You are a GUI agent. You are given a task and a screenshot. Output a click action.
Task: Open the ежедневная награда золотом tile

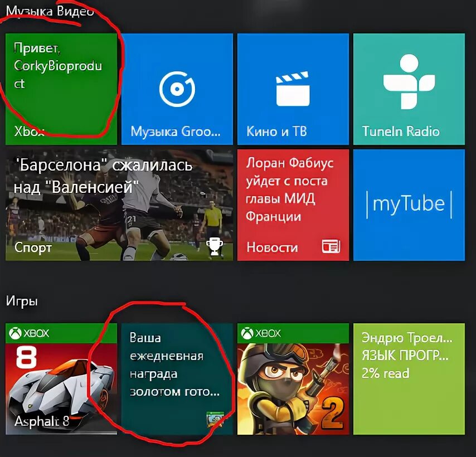pyautogui.click(x=177, y=379)
